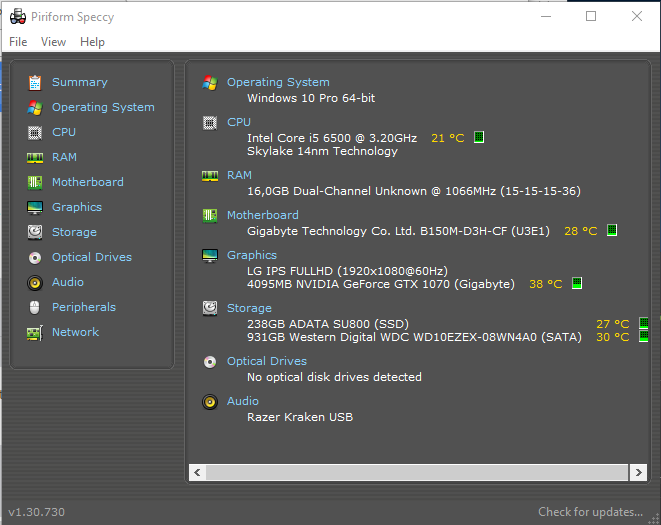Image resolution: width=661 pixels, height=525 pixels.
Task: Click the Optical Drives disc icon in summary panel
Action: click(x=210, y=362)
